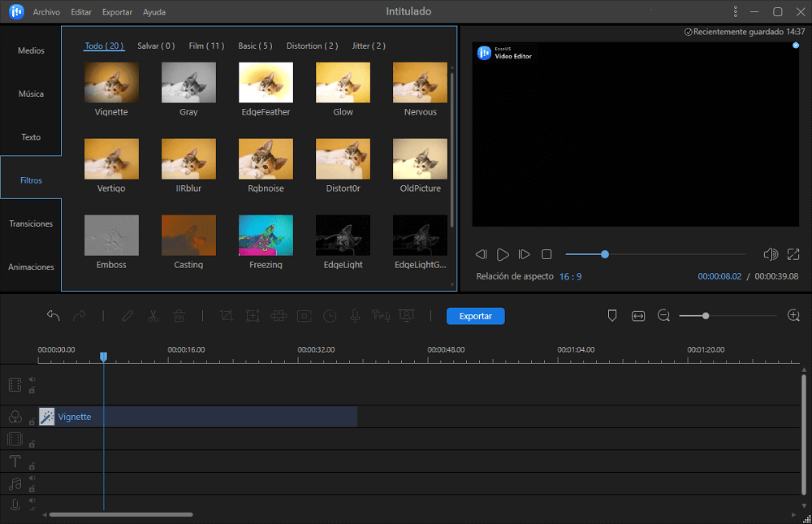The image size is (812, 524).
Task: Select the Vignette clip on timeline
Action: pos(198,417)
